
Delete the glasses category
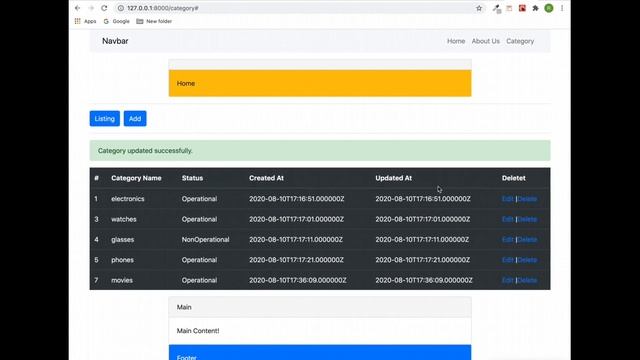[527, 240]
